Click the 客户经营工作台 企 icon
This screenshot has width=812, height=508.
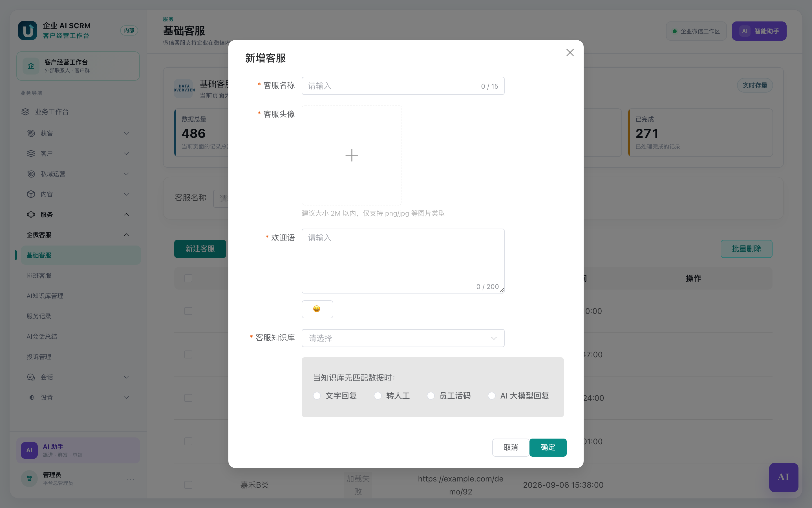point(31,66)
